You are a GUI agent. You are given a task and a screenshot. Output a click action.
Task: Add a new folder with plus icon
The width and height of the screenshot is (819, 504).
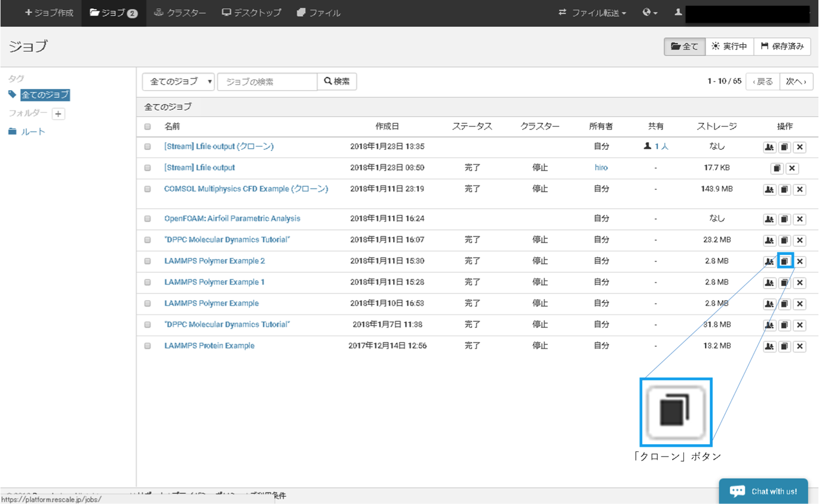58,113
